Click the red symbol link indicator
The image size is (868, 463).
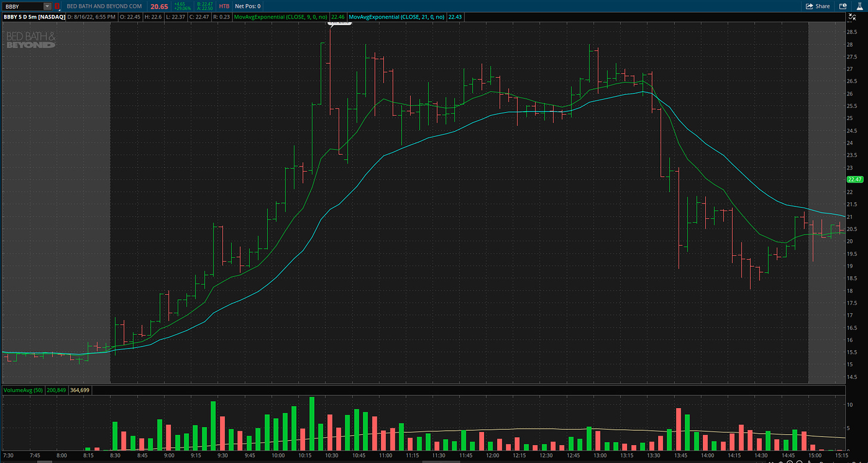coord(57,6)
